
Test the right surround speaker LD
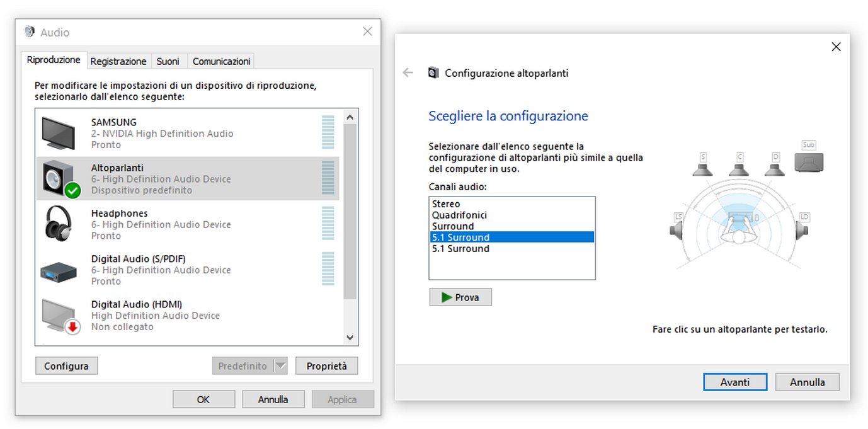(802, 227)
